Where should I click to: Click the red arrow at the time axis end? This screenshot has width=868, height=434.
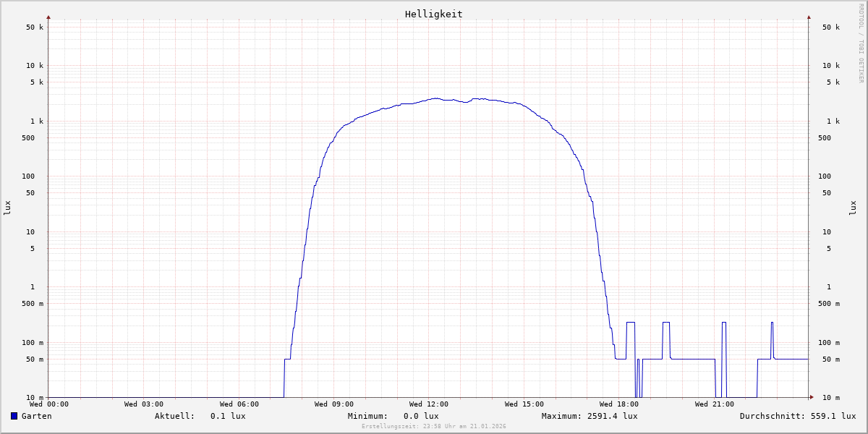coord(812,397)
